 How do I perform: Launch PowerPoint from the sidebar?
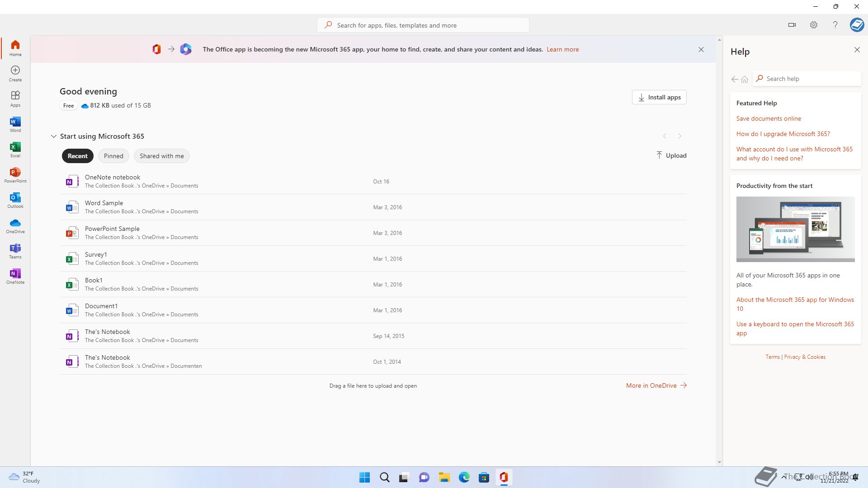[x=15, y=175]
